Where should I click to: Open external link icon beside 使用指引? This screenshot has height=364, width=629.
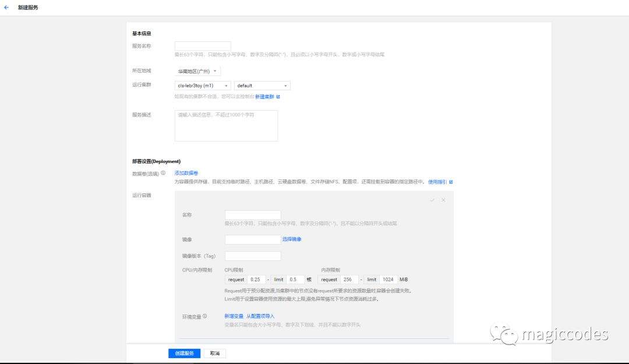pos(451,182)
